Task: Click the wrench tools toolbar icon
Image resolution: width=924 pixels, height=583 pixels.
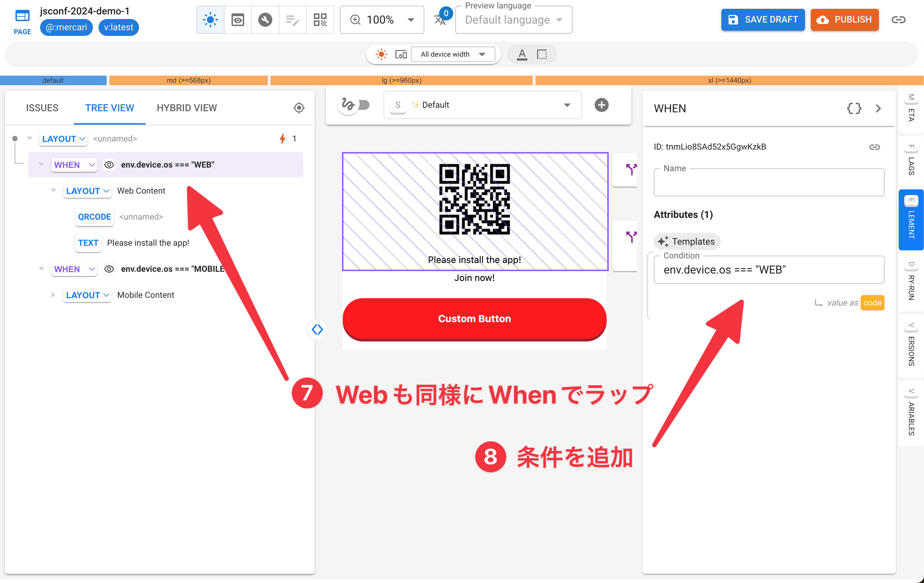Action: coord(265,20)
